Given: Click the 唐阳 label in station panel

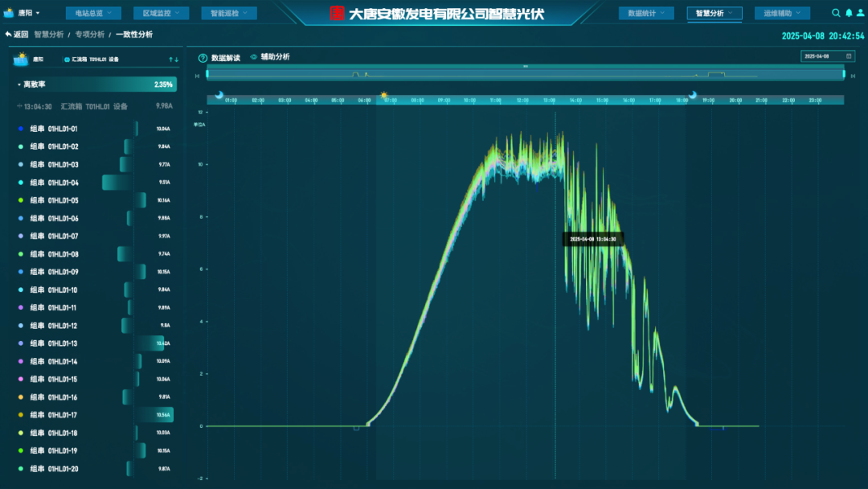Looking at the screenshot, I should 39,60.
